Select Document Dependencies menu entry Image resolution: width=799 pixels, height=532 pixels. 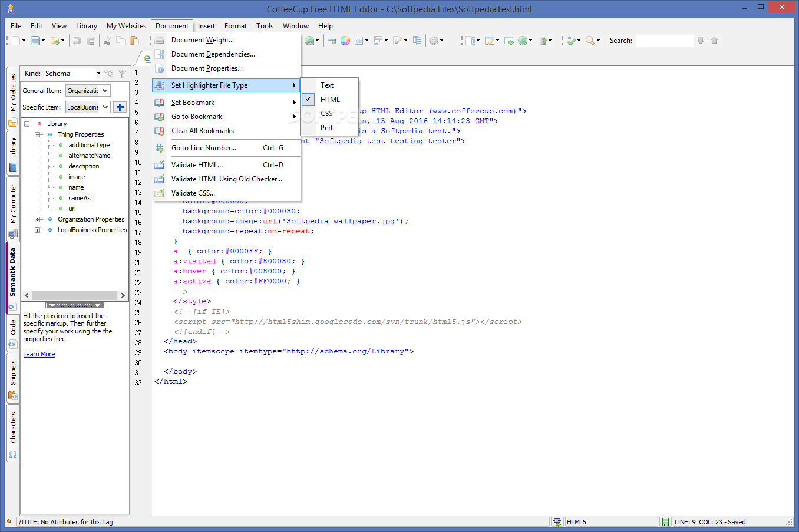pyautogui.click(x=226, y=54)
